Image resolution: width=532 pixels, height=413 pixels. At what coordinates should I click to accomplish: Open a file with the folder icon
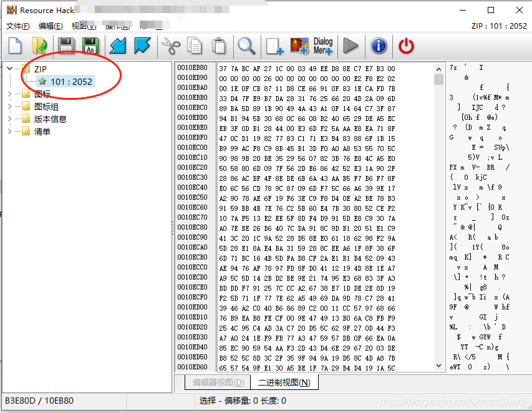click(x=40, y=46)
